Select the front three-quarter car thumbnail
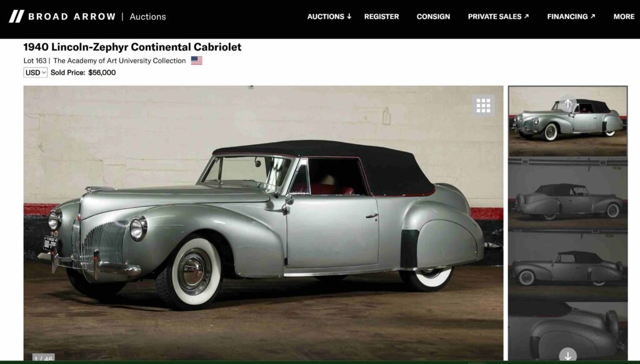The width and height of the screenshot is (640, 364). pyautogui.click(x=567, y=121)
